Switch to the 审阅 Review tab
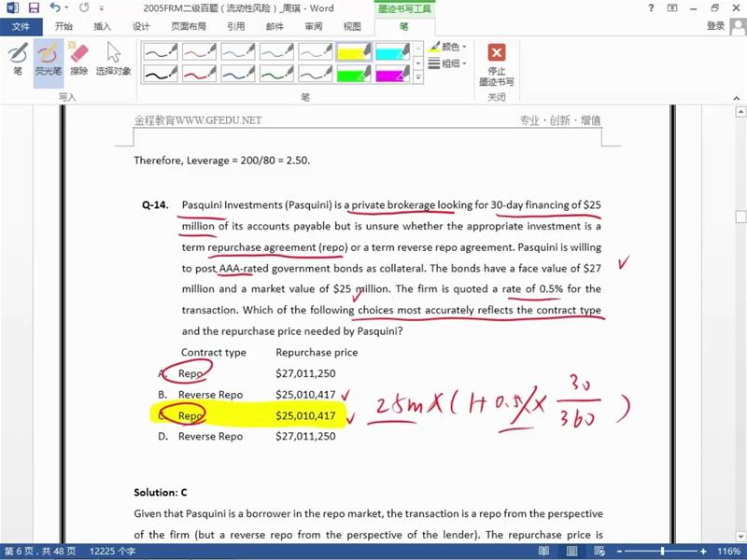 click(x=314, y=26)
